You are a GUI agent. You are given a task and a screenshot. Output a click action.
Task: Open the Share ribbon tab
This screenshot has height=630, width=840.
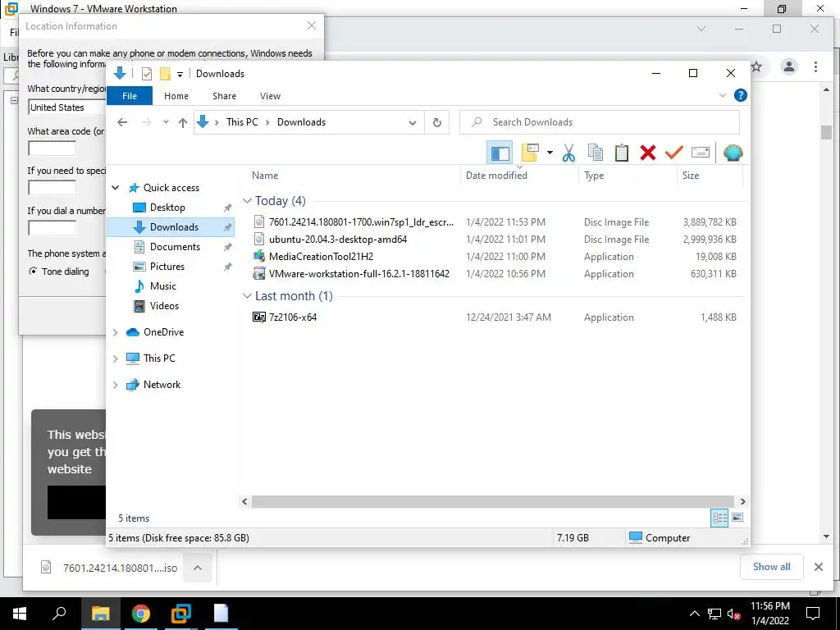pos(224,96)
